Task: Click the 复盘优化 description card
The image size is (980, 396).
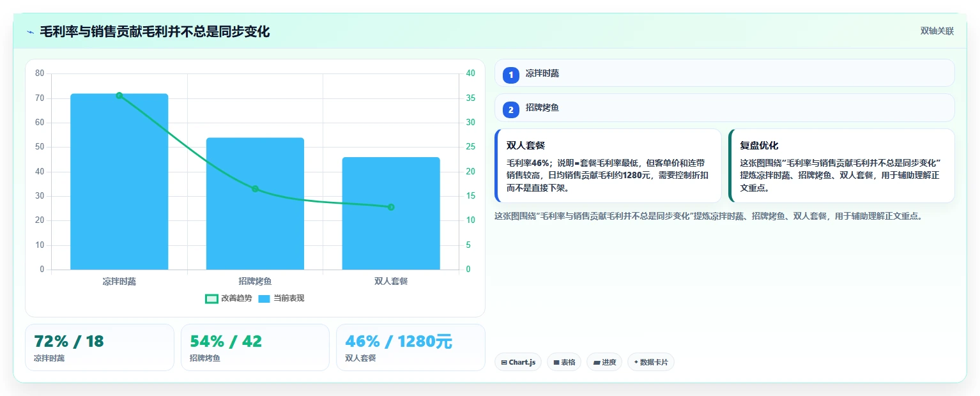Action: (841, 166)
